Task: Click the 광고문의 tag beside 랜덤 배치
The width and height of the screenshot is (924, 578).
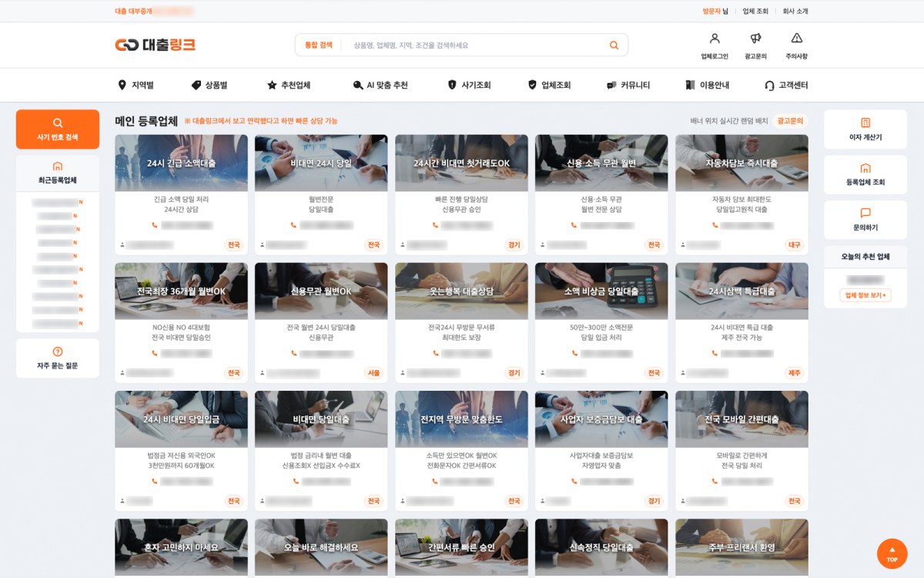Action: click(790, 121)
